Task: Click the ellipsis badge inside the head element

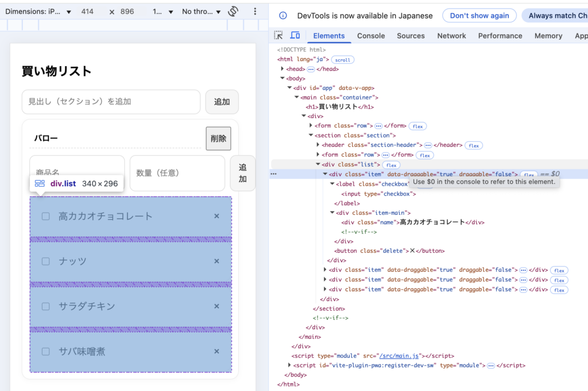Action: tap(311, 69)
